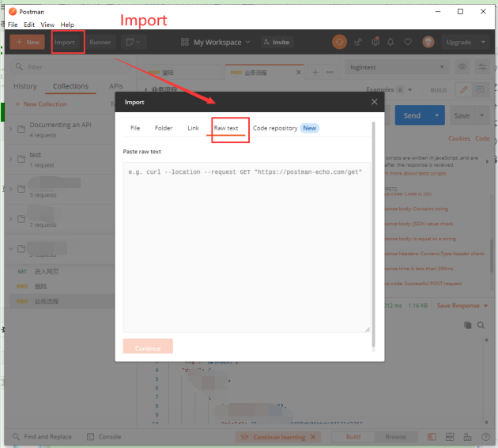
Task: Open Examples dropdown arrow
Action: pos(409,90)
